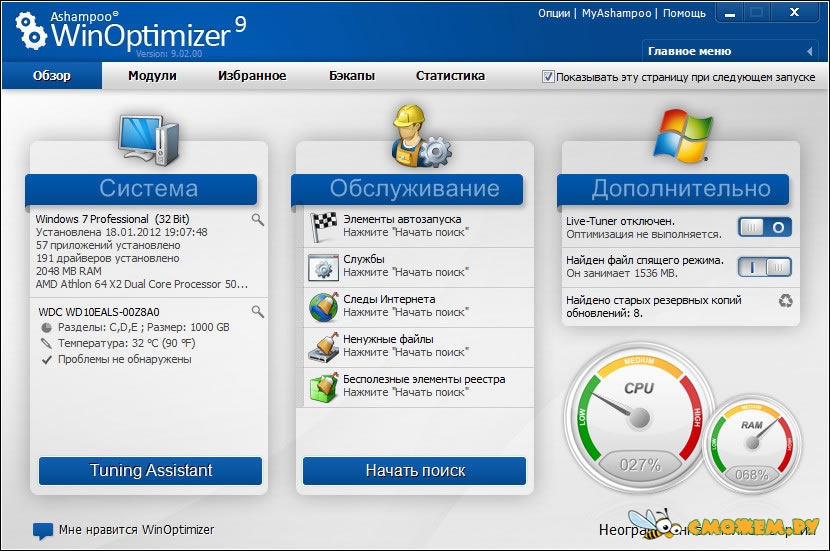Select the Следы Интернета entry text
The width and height of the screenshot is (830, 551).
pyautogui.click(x=389, y=300)
